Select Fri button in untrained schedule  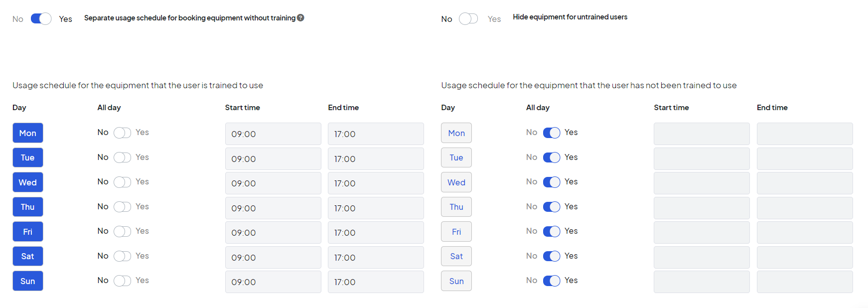pos(456,232)
